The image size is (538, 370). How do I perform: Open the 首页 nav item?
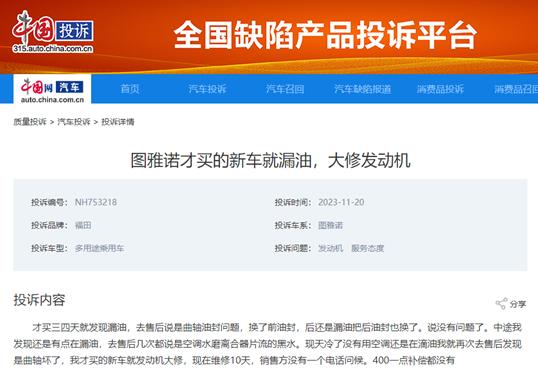tap(130, 89)
